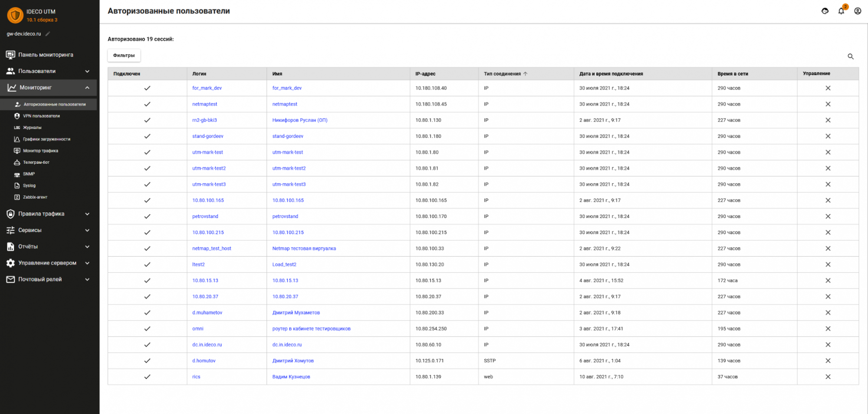This screenshot has height=414, width=868.
Task: Click the pencil icon next to gw-dev.ideco.ru
Action: click(x=48, y=34)
